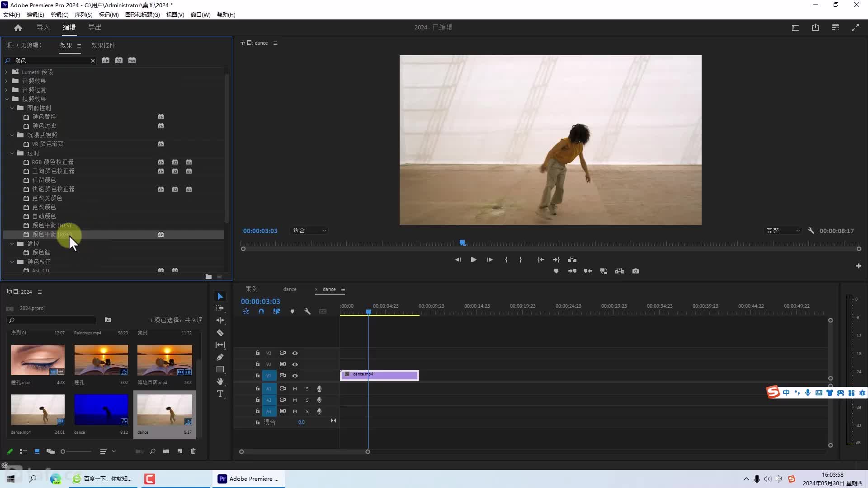Screen dimensions: 868x488
Task: Filter 32-bit color effects icon
Action: click(x=119, y=61)
